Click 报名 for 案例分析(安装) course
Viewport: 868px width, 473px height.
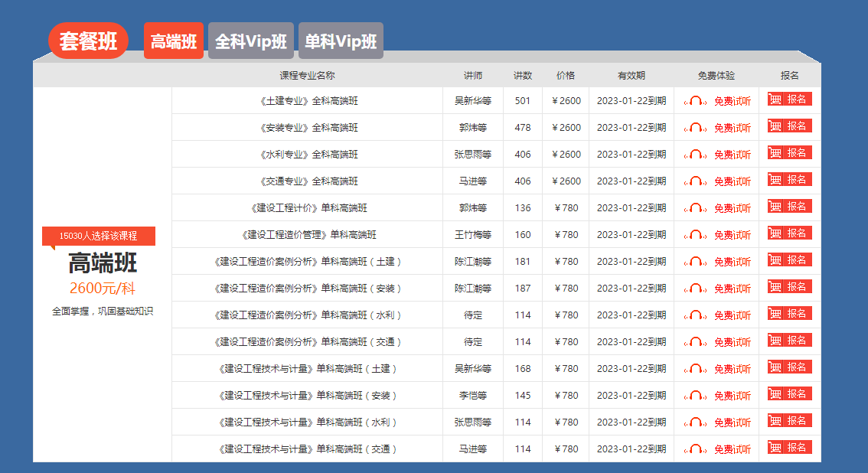[789, 287]
